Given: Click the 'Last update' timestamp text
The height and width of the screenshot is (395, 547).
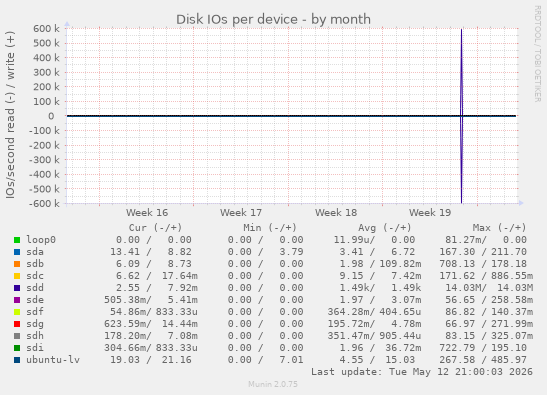Looking at the screenshot, I should click(x=422, y=372).
